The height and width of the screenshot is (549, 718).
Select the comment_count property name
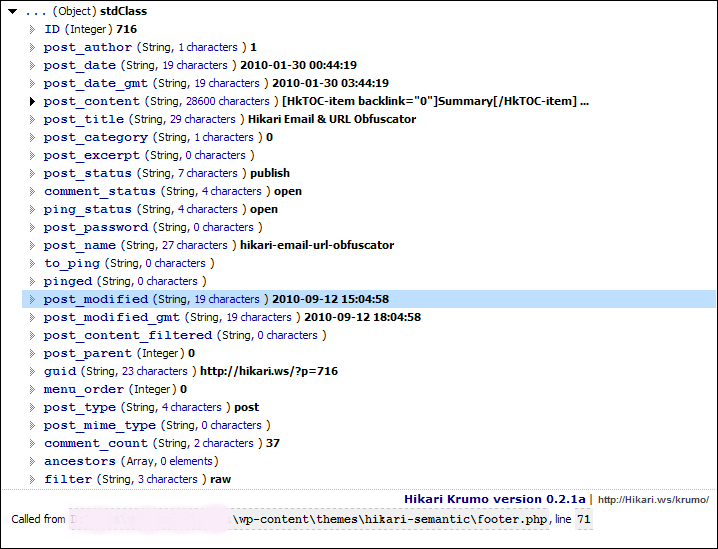coord(96,443)
